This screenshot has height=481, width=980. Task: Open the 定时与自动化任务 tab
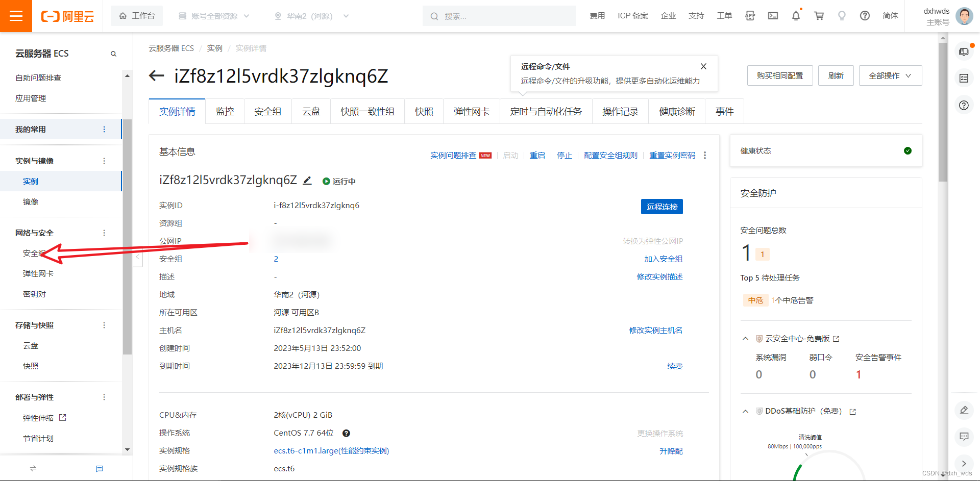point(546,111)
